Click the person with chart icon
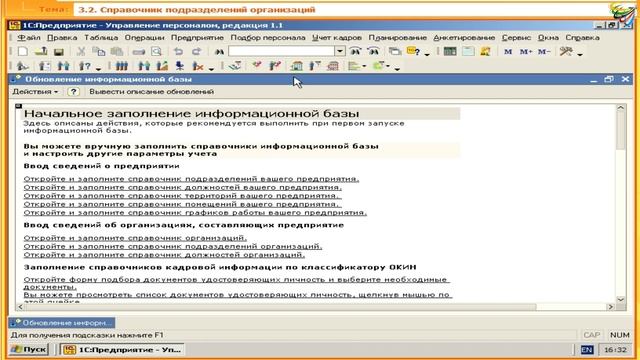 (x=162, y=66)
